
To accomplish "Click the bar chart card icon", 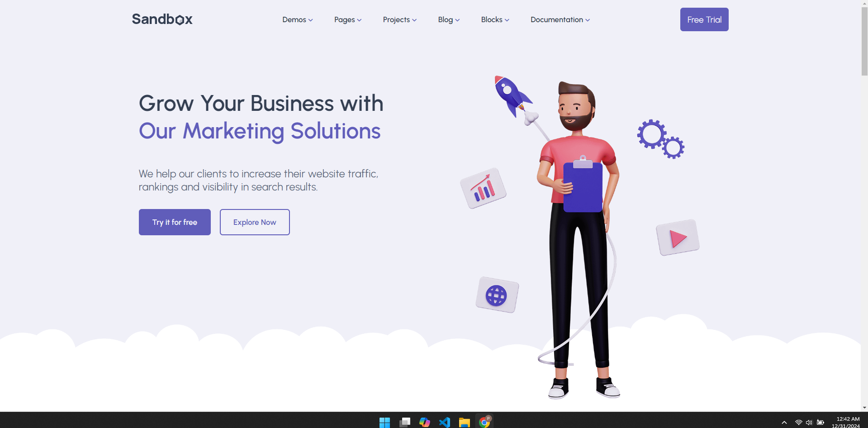I will 483,188.
